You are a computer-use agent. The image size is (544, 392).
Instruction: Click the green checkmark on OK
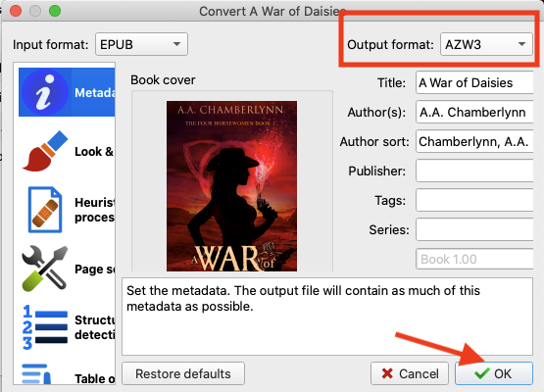pyautogui.click(x=482, y=373)
